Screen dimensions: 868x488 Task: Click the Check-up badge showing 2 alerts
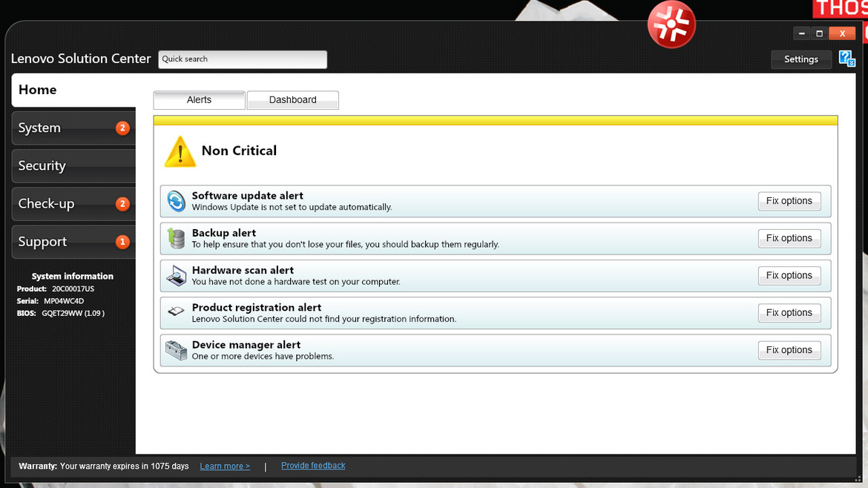pos(122,204)
